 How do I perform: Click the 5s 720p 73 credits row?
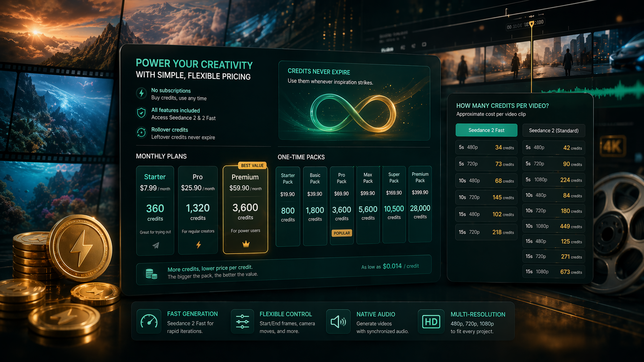(x=486, y=164)
